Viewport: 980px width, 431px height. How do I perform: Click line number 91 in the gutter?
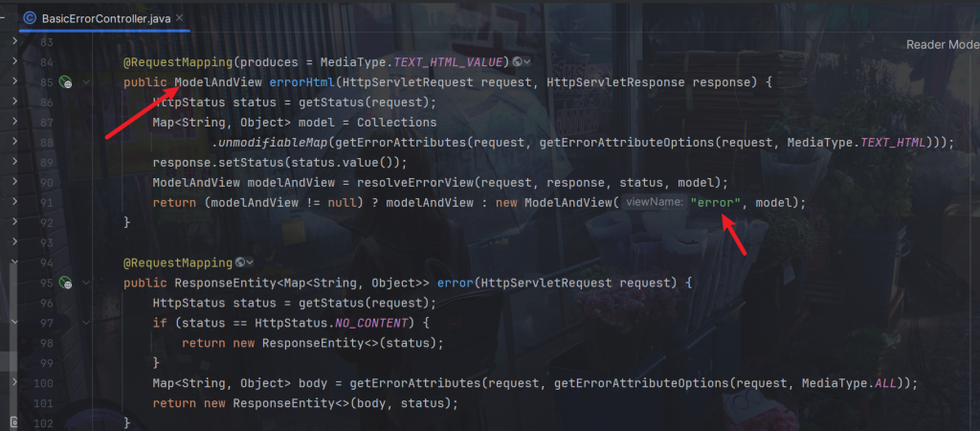pos(47,202)
